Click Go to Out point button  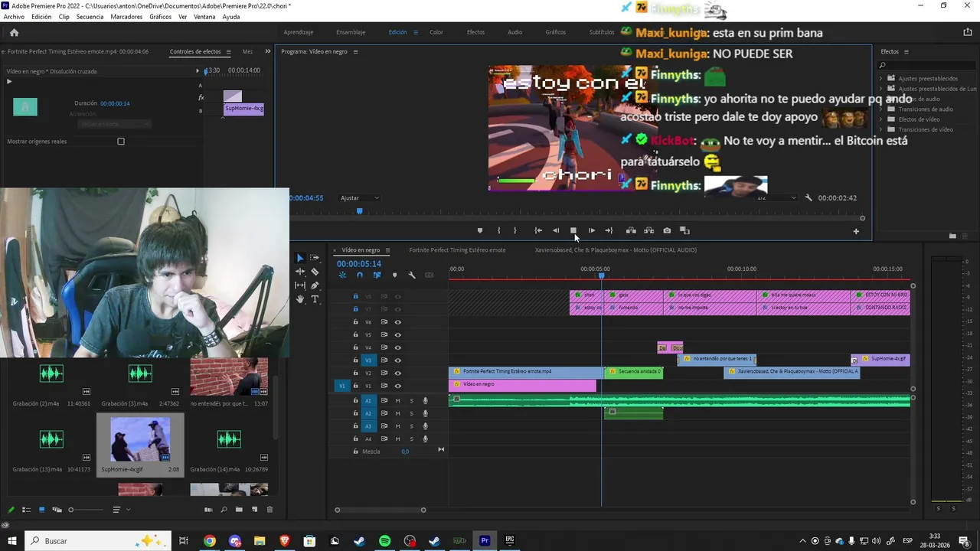[x=609, y=230]
